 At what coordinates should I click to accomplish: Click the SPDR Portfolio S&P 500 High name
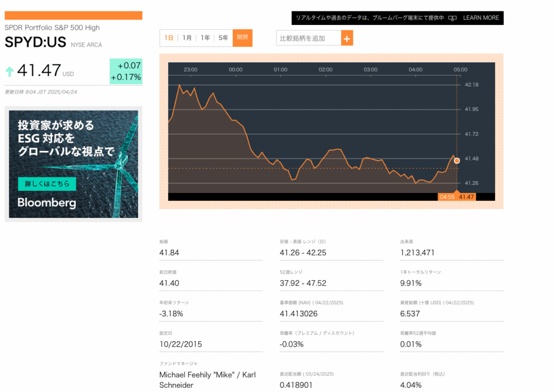click(52, 28)
